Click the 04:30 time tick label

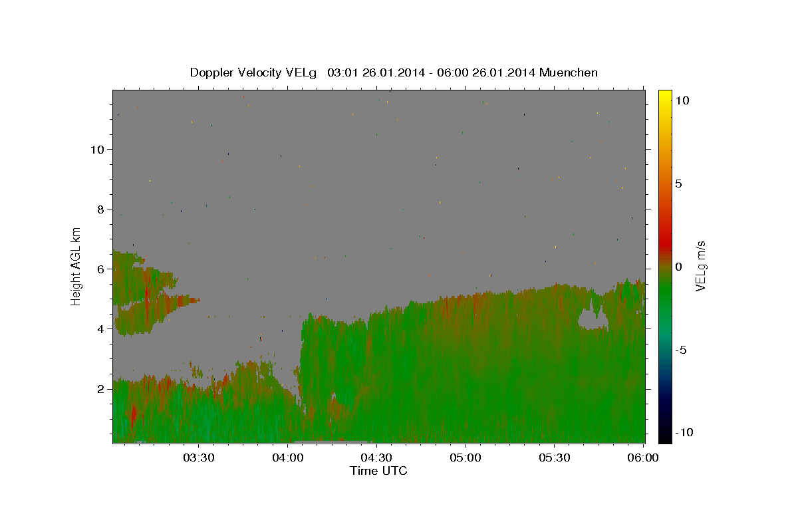coord(376,458)
